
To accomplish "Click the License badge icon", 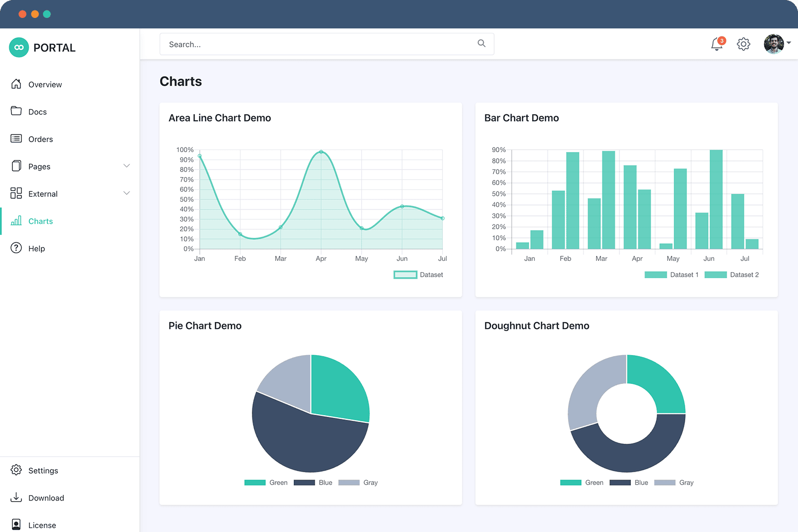I will point(16,525).
